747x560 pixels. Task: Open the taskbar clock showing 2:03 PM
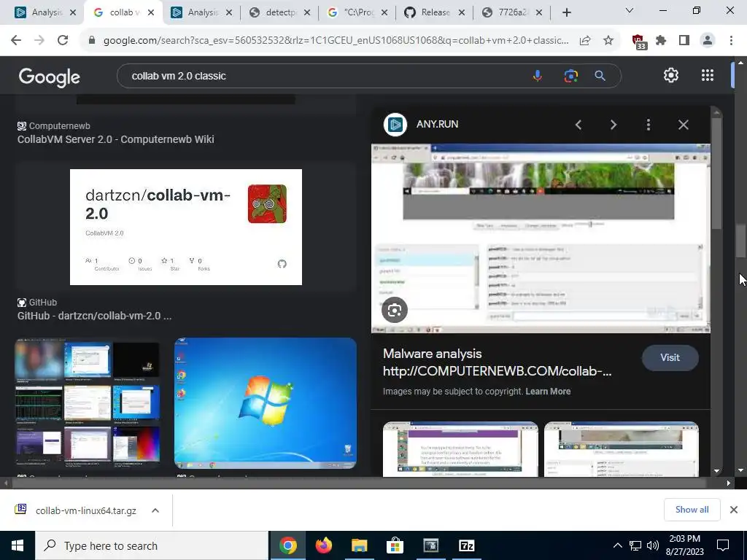(684, 545)
